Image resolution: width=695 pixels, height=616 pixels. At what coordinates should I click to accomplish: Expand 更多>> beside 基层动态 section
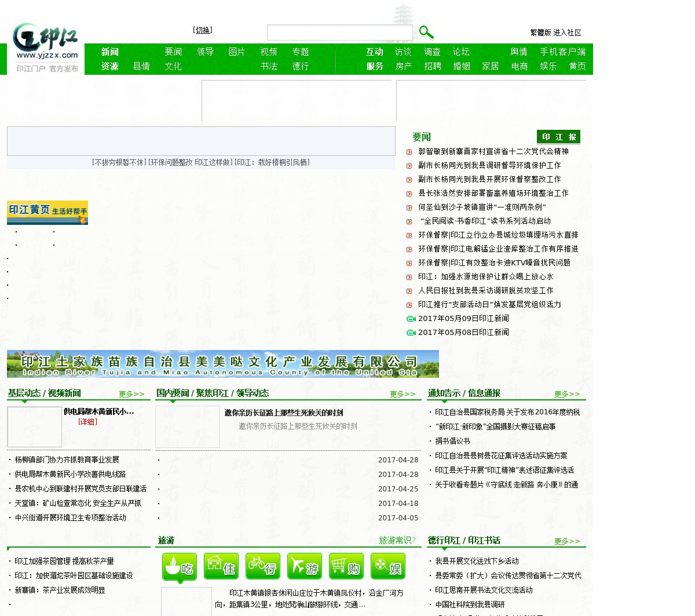[x=131, y=394]
